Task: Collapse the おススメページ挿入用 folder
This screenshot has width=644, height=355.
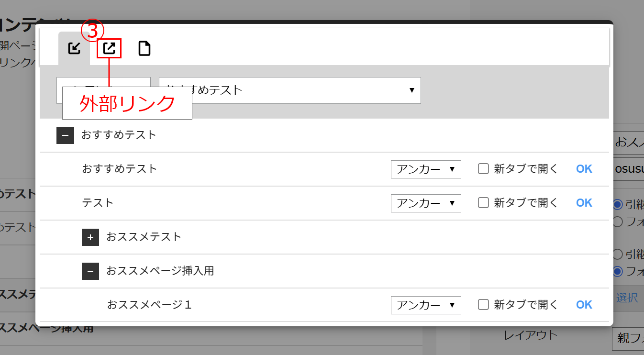Action: pyautogui.click(x=90, y=271)
